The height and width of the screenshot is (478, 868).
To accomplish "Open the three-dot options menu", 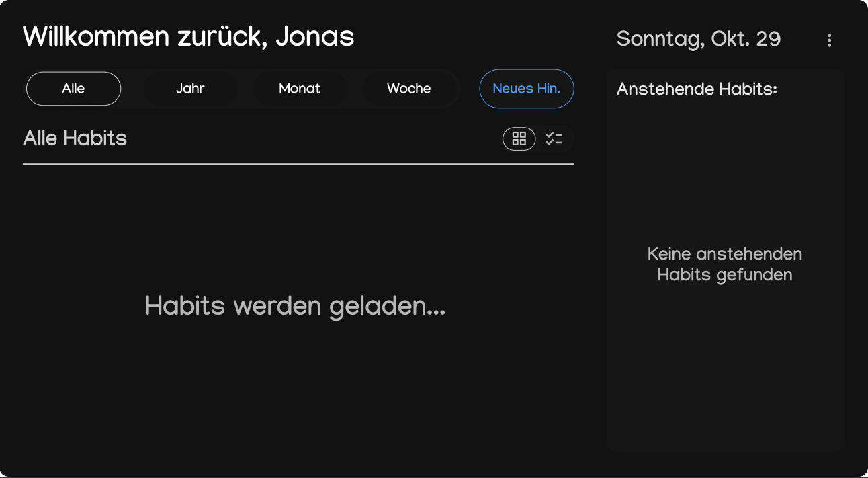I will pos(829,40).
